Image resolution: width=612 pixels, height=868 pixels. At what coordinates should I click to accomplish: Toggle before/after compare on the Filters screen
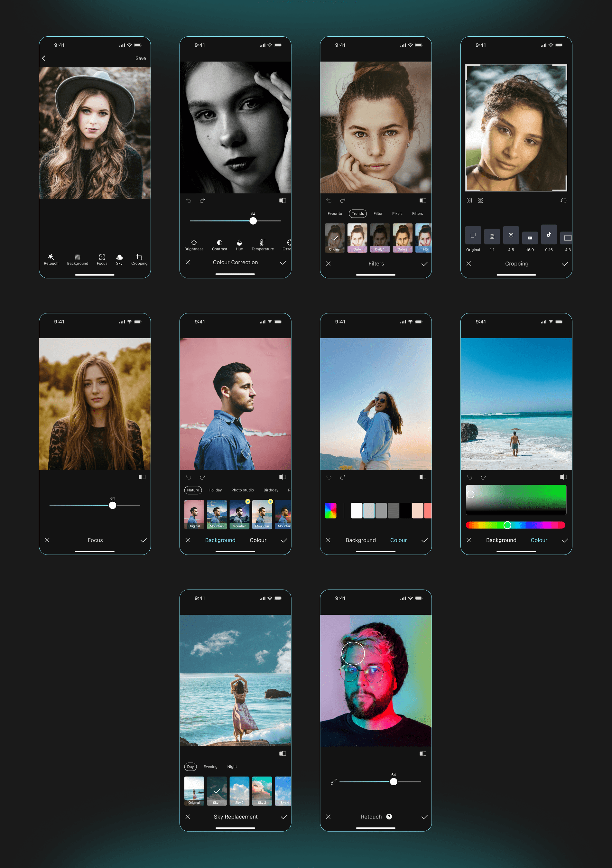[x=423, y=201]
